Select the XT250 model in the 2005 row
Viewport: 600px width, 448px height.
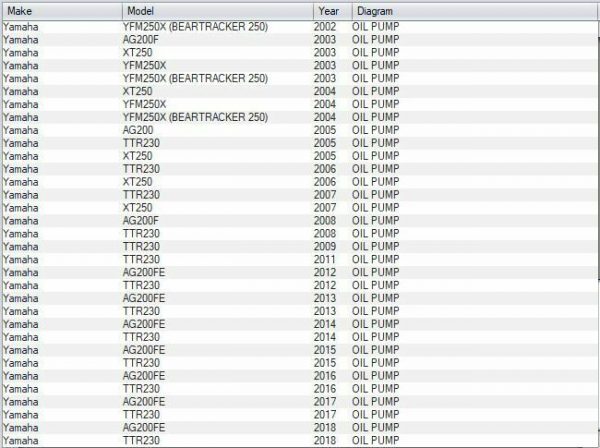(x=137, y=156)
